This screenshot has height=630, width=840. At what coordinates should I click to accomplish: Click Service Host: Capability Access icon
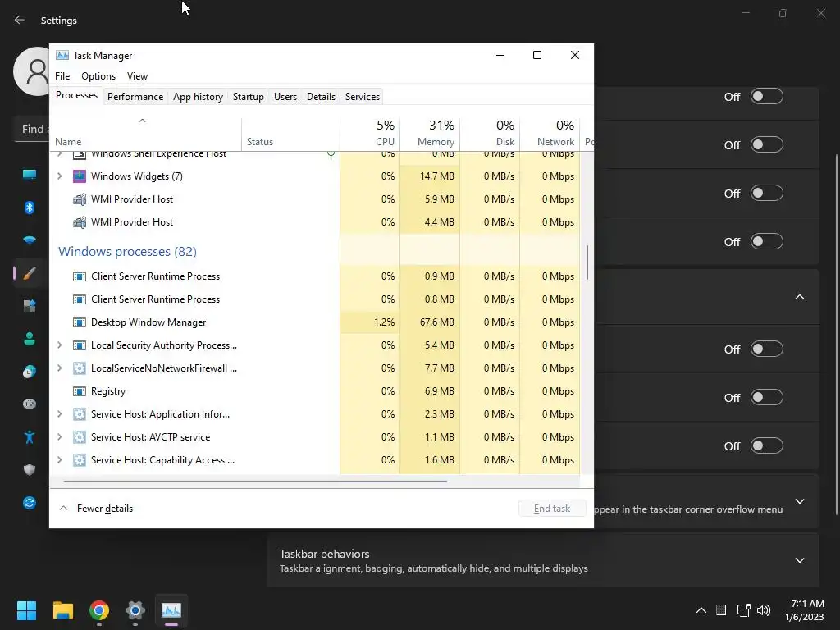click(x=80, y=460)
